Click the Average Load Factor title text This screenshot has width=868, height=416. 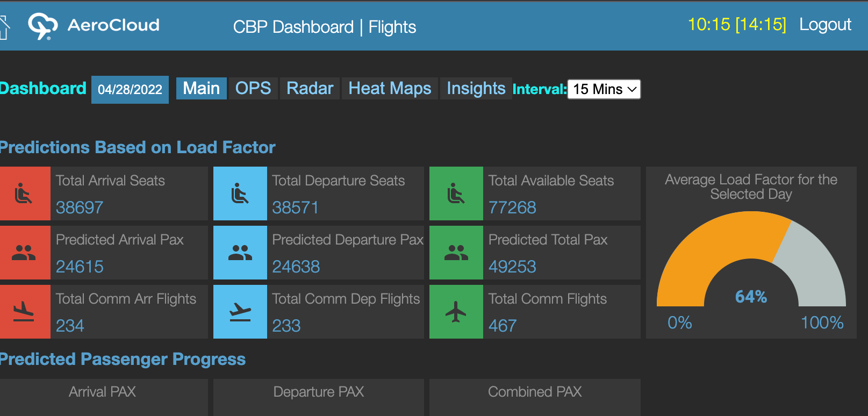(751, 187)
